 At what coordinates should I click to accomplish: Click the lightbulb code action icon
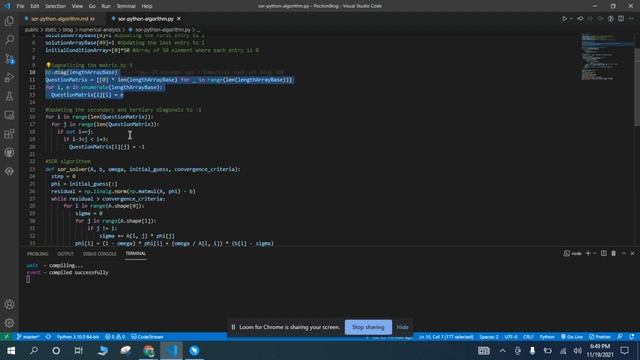point(48,65)
